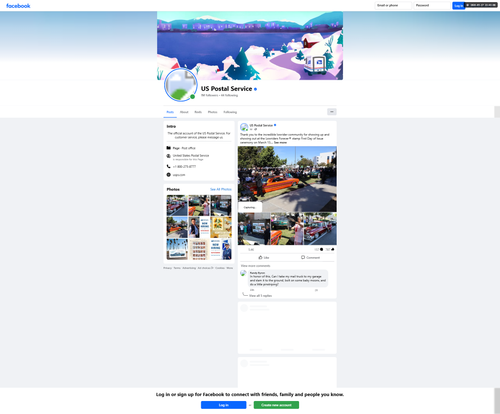Open the red car photo thumbnail
This screenshot has width=500, height=414.
pos(177,205)
